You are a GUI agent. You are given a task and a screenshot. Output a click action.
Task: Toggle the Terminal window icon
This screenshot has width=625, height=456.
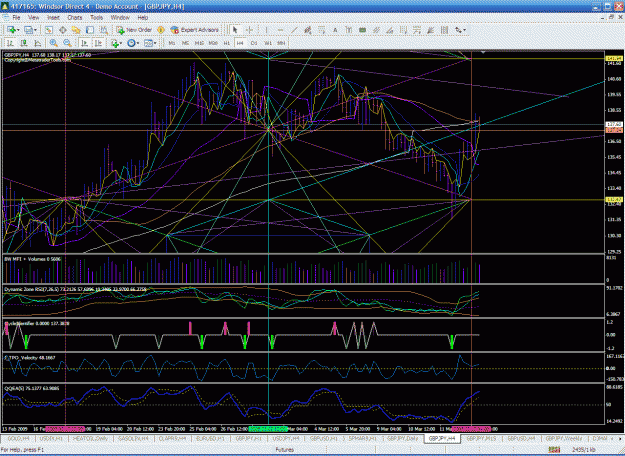[90, 30]
